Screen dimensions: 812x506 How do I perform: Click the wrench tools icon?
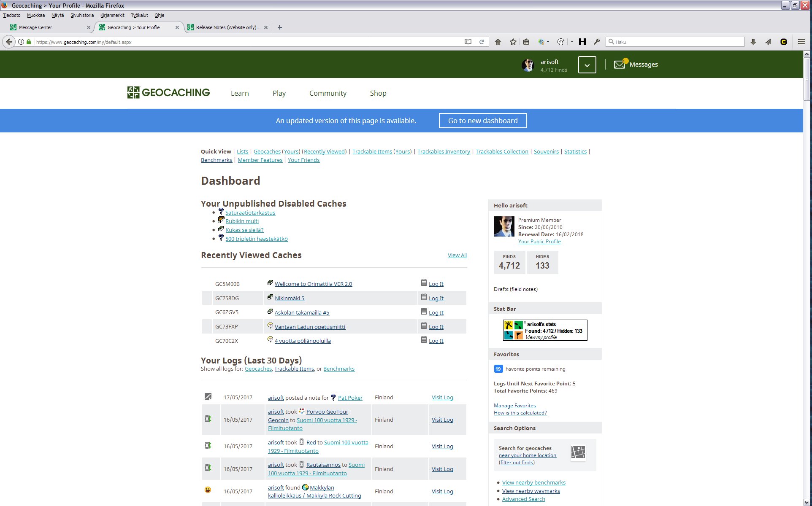[597, 42]
